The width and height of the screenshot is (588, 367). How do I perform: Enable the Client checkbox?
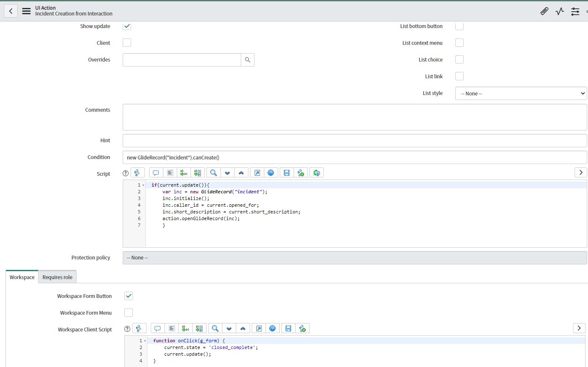(x=127, y=43)
